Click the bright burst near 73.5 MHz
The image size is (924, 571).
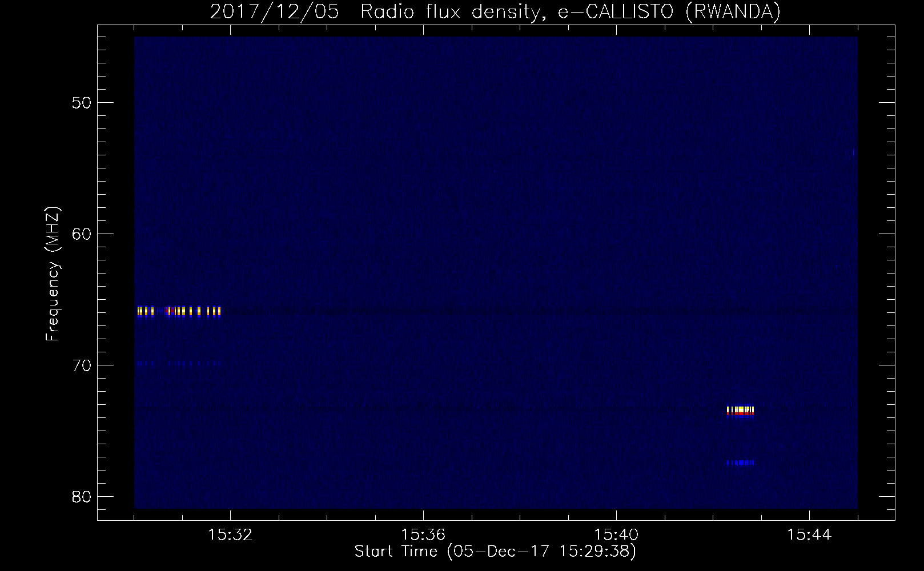(740, 412)
